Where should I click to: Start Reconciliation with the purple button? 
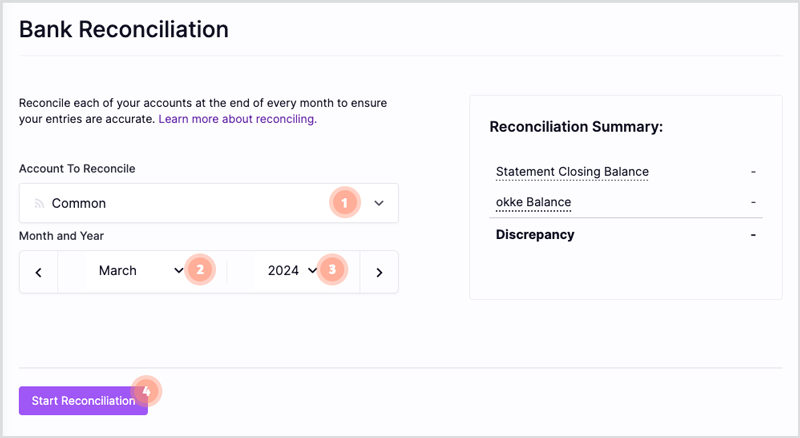click(x=83, y=401)
